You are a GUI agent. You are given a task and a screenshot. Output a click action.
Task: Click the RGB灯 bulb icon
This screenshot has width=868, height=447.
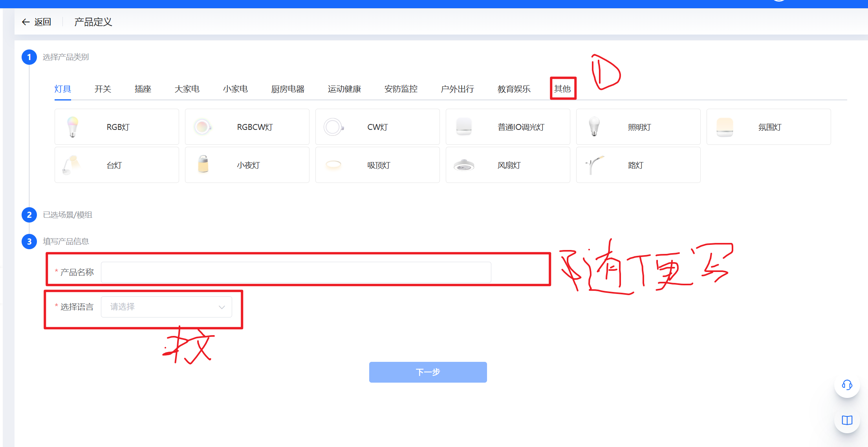73,127
